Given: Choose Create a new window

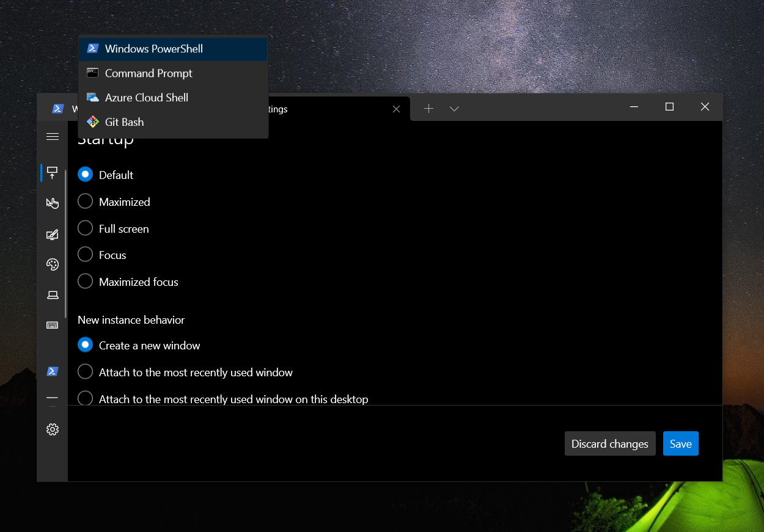Looking at the screenshot, I should pos(139,345).
